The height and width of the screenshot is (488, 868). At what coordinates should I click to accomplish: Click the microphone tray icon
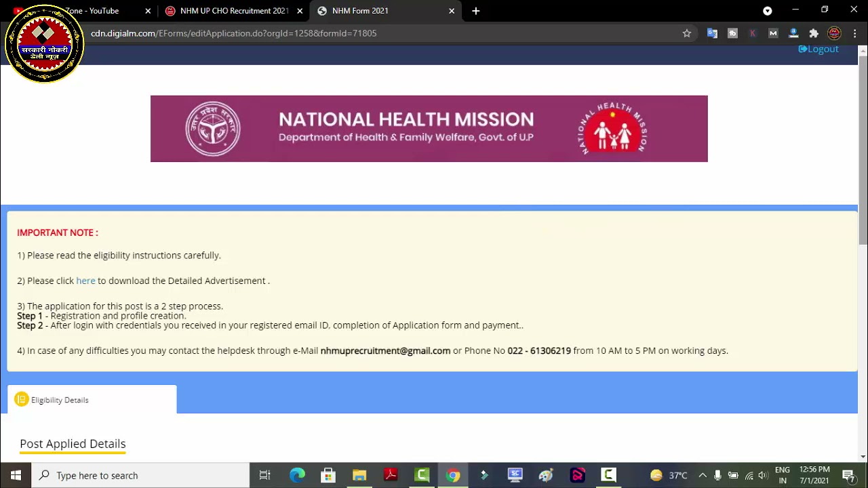tap(717, 475)
